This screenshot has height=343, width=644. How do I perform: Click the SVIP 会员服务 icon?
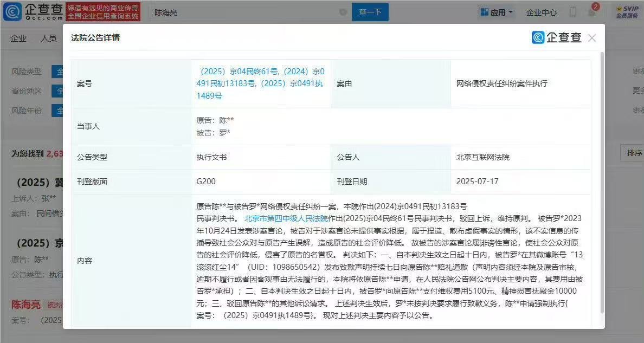pos(627,12)
